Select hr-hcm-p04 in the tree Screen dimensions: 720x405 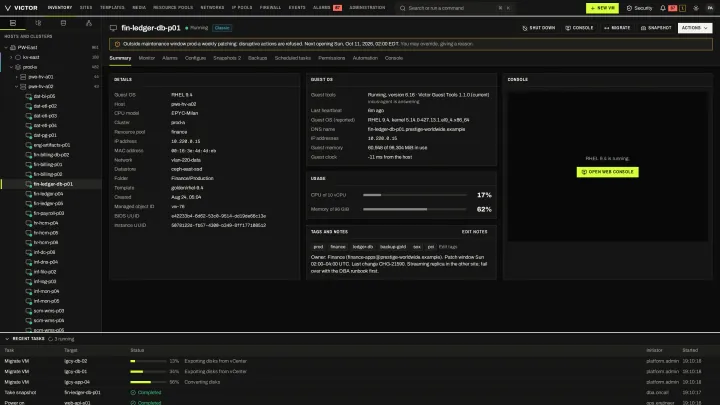coord(45,223)
